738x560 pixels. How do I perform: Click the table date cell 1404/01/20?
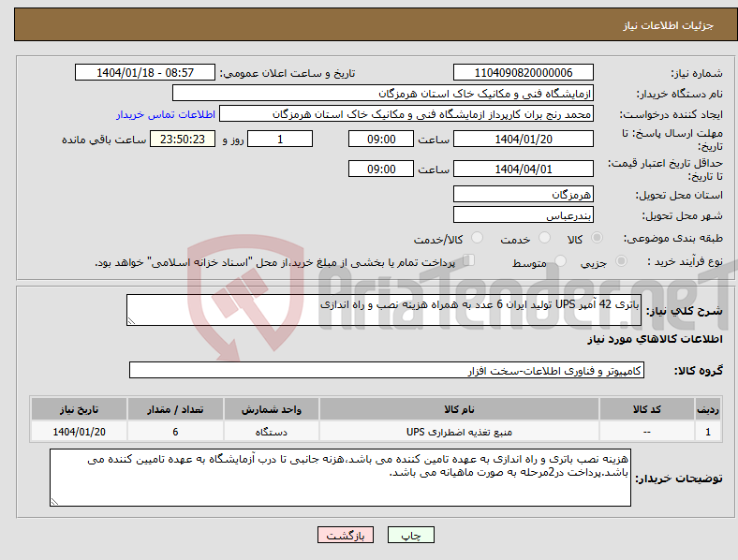click(79, 432)
